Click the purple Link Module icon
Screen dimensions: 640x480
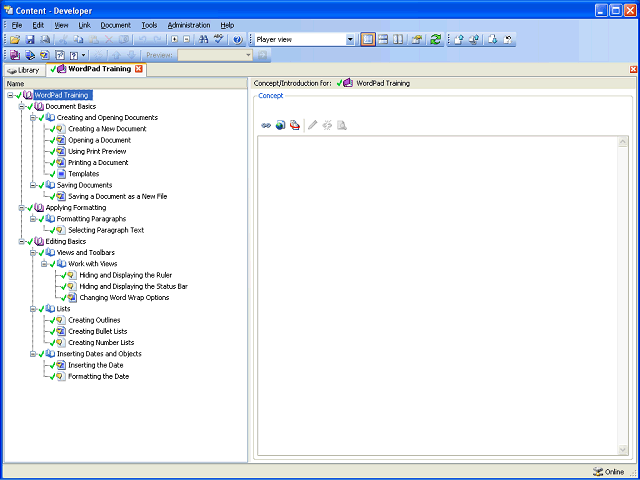(15, 55)
